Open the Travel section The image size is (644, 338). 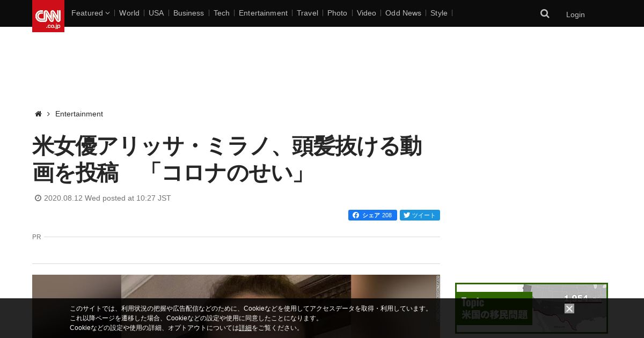[308, 13]
